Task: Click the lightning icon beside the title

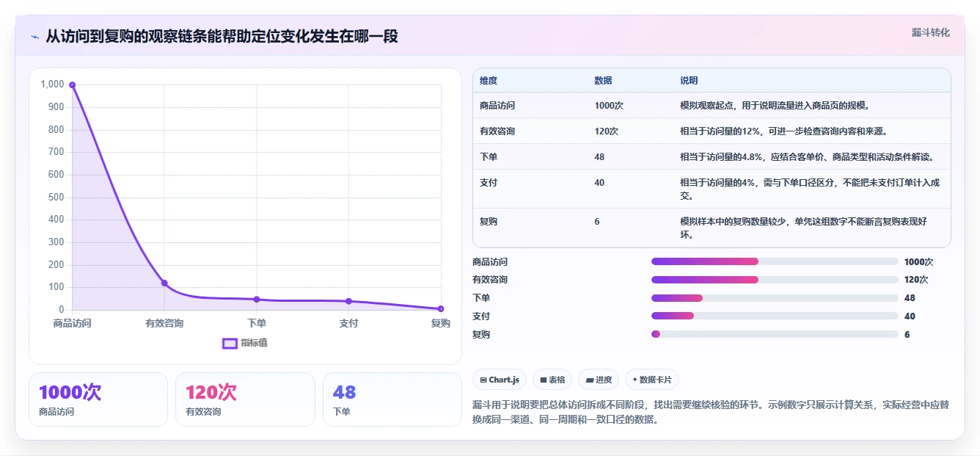Action: 34,37
